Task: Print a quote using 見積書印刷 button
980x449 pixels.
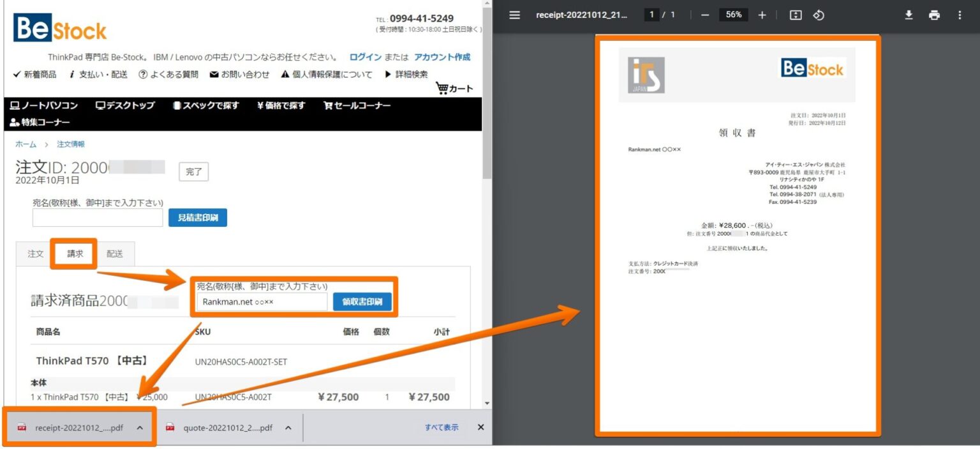Action: [198, 217]
